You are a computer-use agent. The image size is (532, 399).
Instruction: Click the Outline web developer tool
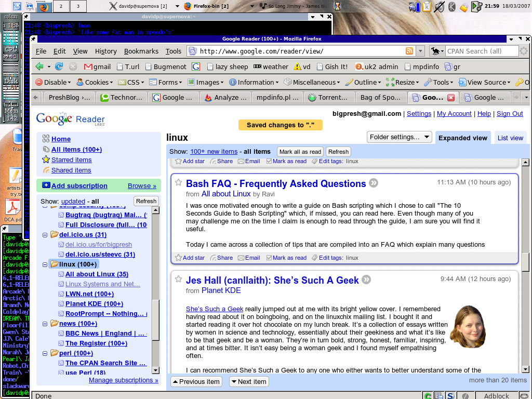(363, 82)
